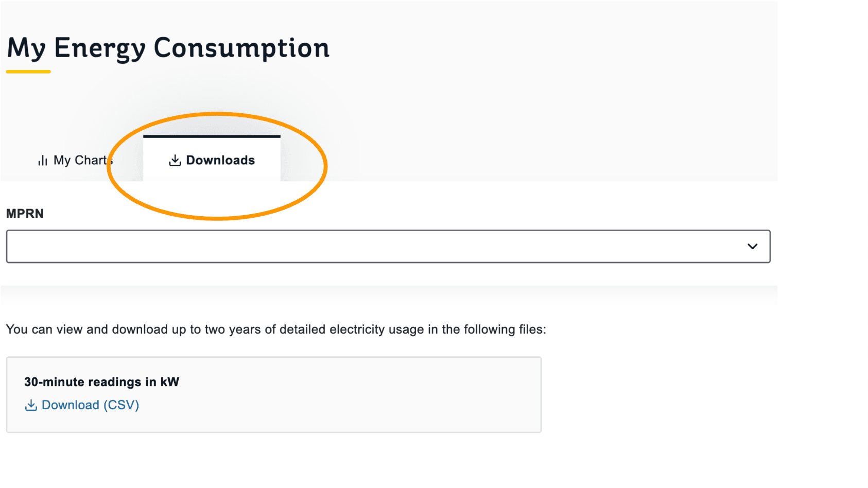Click the "30-minute readings in kW" title
Screen dimensions: 868x488
pos(101,382)
